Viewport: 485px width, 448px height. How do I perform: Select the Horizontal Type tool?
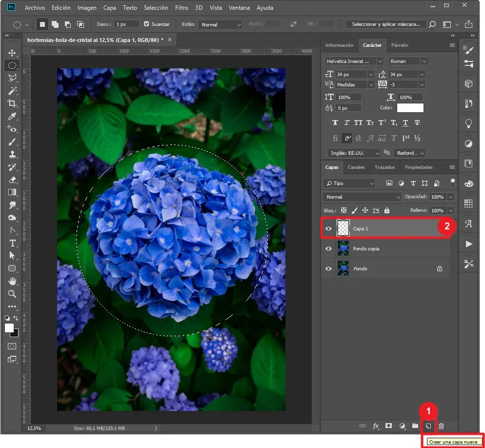(x=12, y=243)
